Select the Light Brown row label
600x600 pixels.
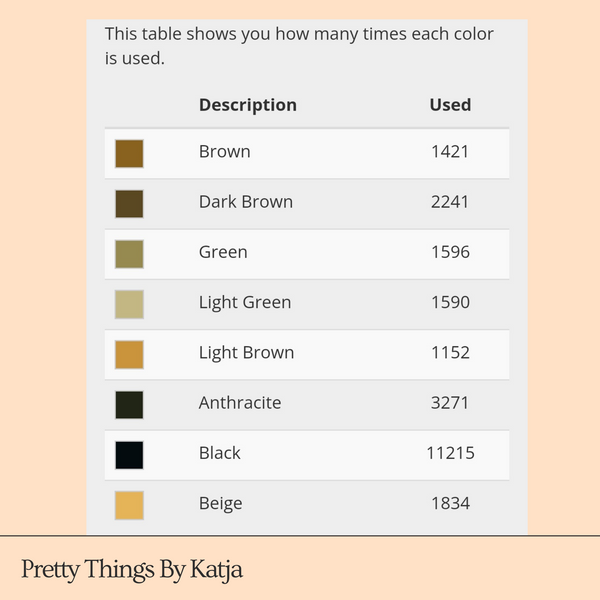(246, 352)
